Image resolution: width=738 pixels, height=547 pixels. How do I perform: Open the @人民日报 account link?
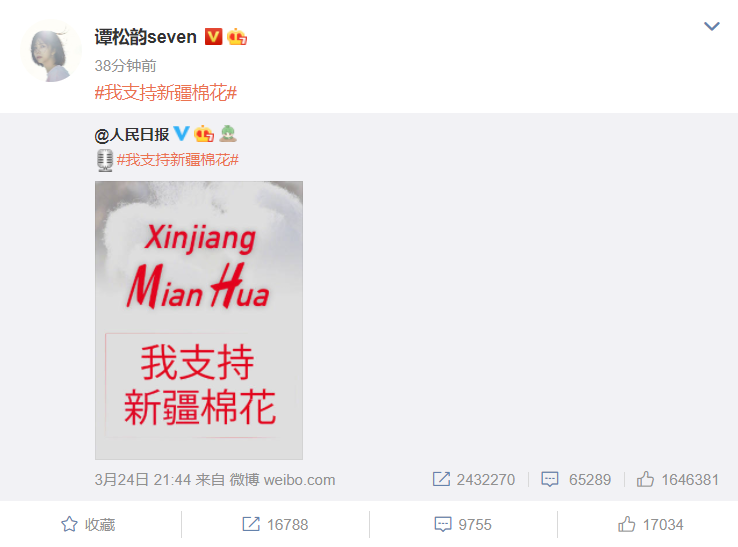pyautogui.click(x=132, y=135)
